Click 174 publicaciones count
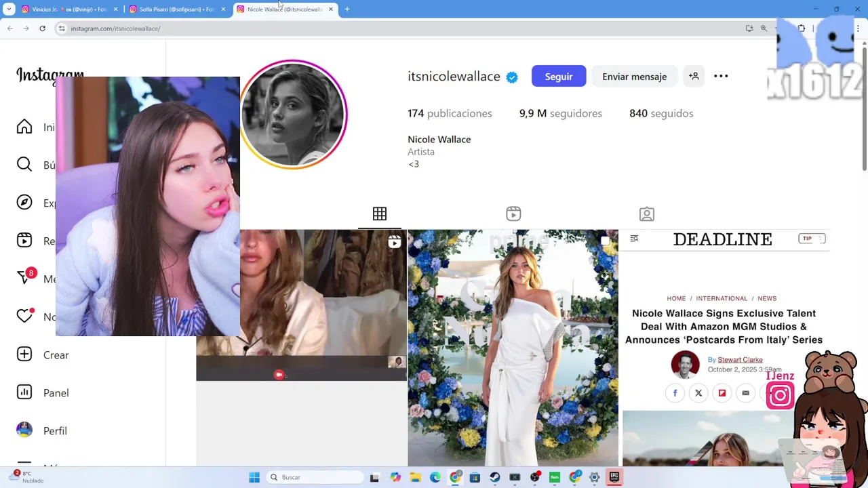This screenshot has width=868, height=488. tap(450, 113)
